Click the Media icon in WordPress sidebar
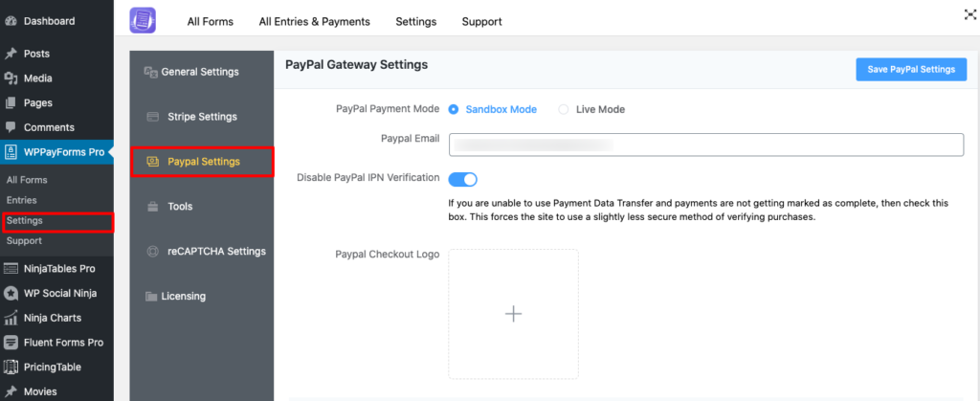 11,78
